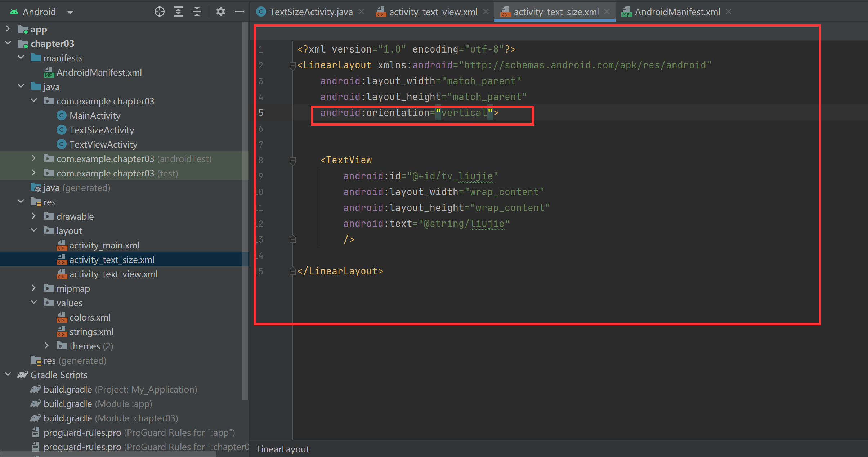Collapse the Gradle Scripts node
Viewport: 868px width, 457px height.
click(x=8, y=374)
